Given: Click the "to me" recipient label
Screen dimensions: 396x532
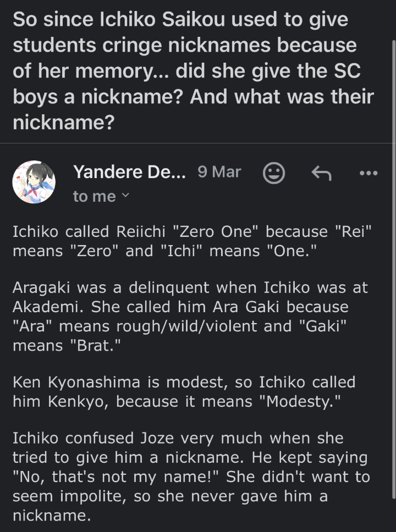Looking at the screenshot, I should click(x=95, y=196).
